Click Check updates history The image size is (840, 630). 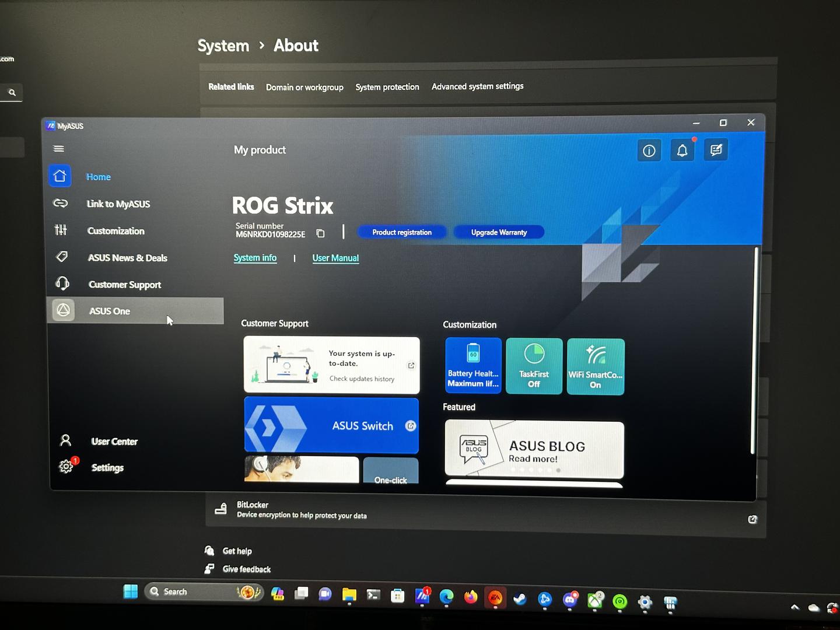(x=362, y=379)
